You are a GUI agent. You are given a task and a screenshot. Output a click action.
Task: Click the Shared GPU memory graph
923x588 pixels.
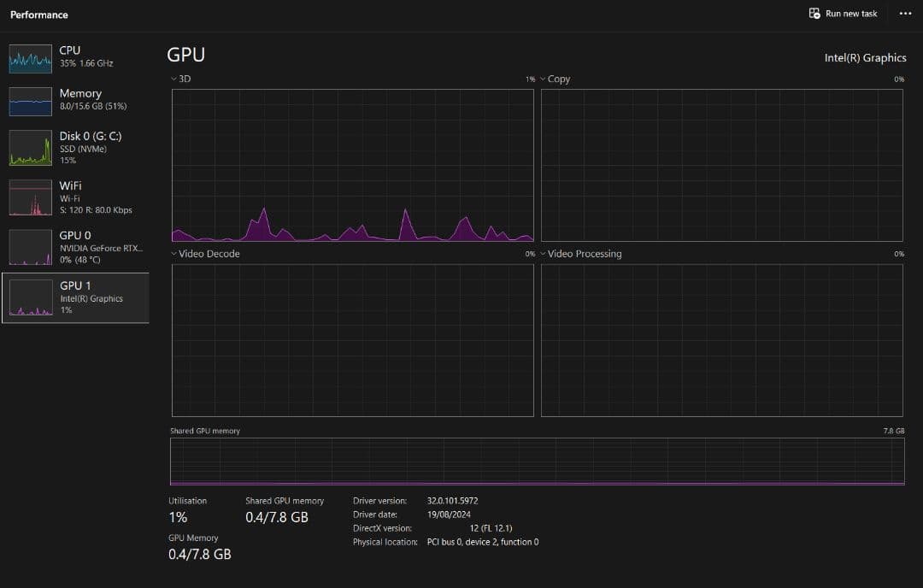pyautogui.click(x=537, y=462)
